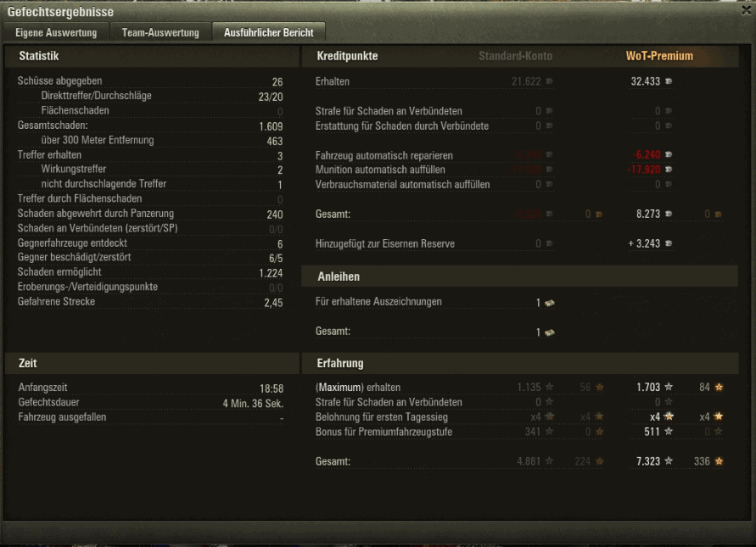
Task: Click the Schüsse abgegeben value 26
Action: 277,82
